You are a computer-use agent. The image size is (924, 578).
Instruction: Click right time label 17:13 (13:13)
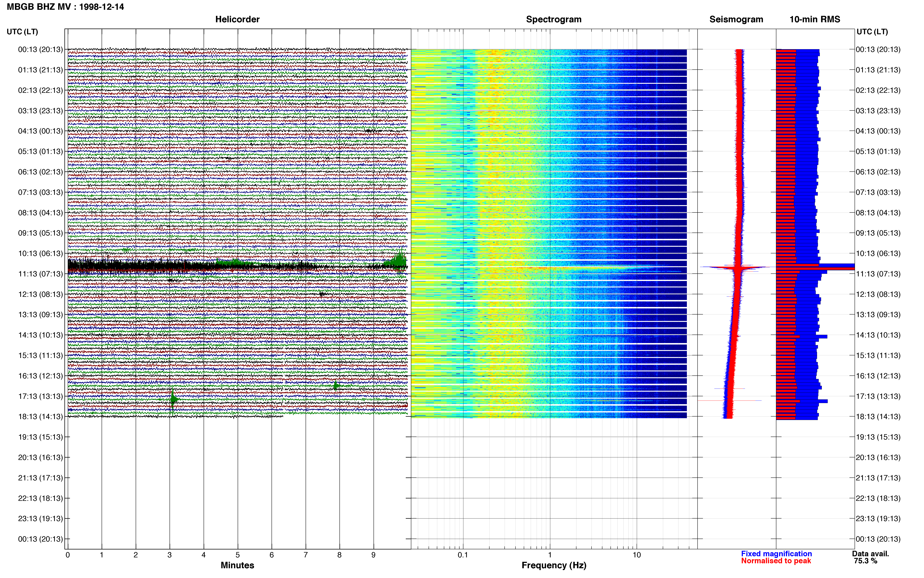click(878, 396)
